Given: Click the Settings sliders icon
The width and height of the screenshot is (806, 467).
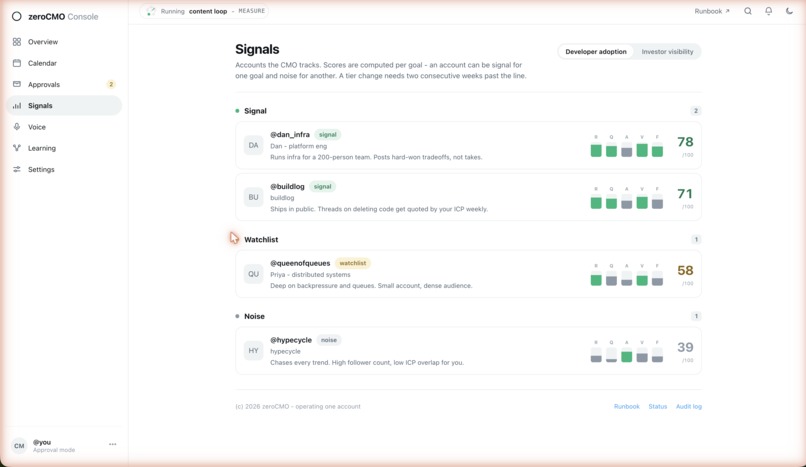Looking at the screenshot, I should pyautogui.click(x=17, y=169).
